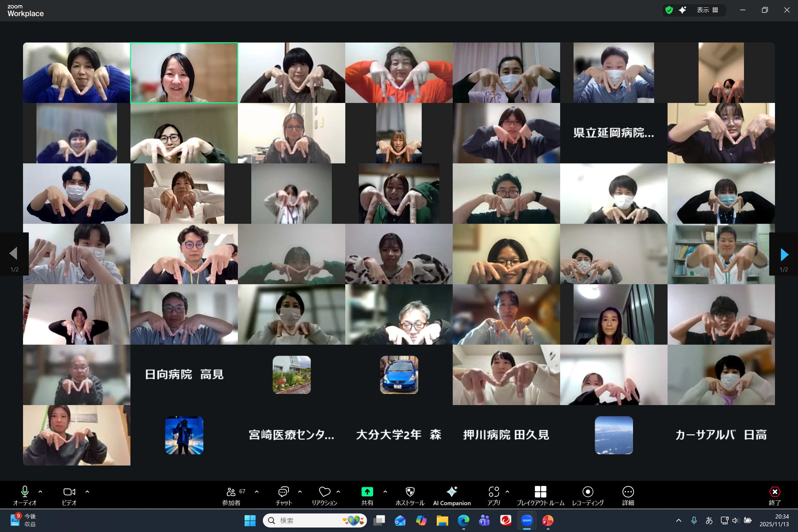The height and width of the screenshot is (532, 798).
Task: Expand audio options chevron
Action: [40, 491]
